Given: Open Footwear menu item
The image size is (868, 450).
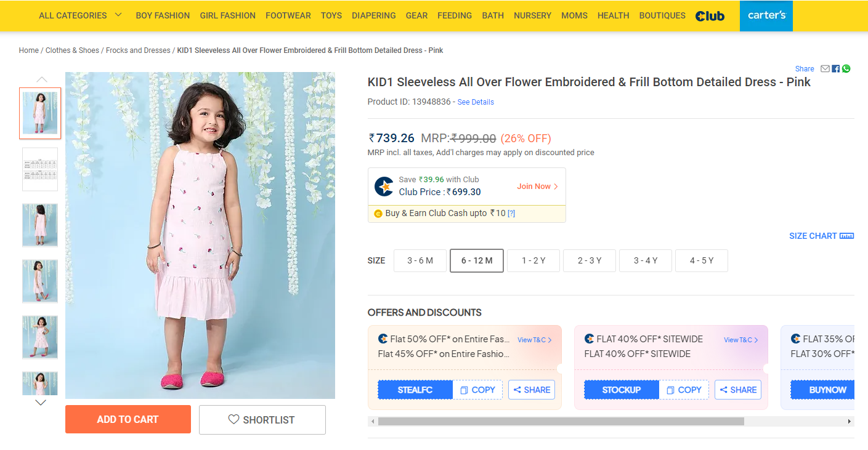Looking at the screenshot, I should pyautogui.click(x=288, y=15).
